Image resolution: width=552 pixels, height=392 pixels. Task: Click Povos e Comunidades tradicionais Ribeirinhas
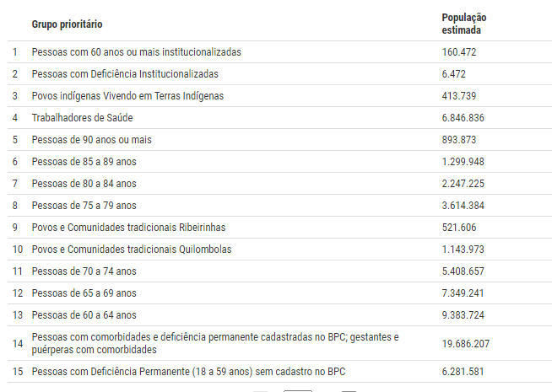(x=128, y=228)
